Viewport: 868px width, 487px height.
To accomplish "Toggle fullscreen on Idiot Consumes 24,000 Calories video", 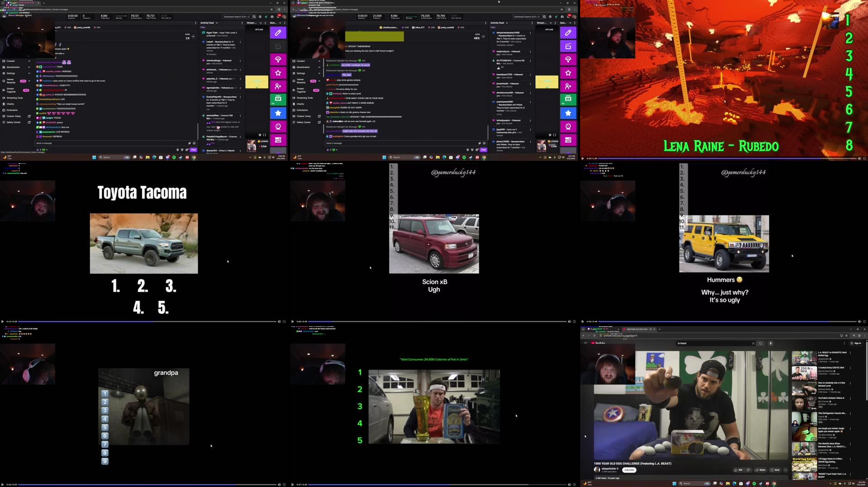I will [x=574, y=485].
